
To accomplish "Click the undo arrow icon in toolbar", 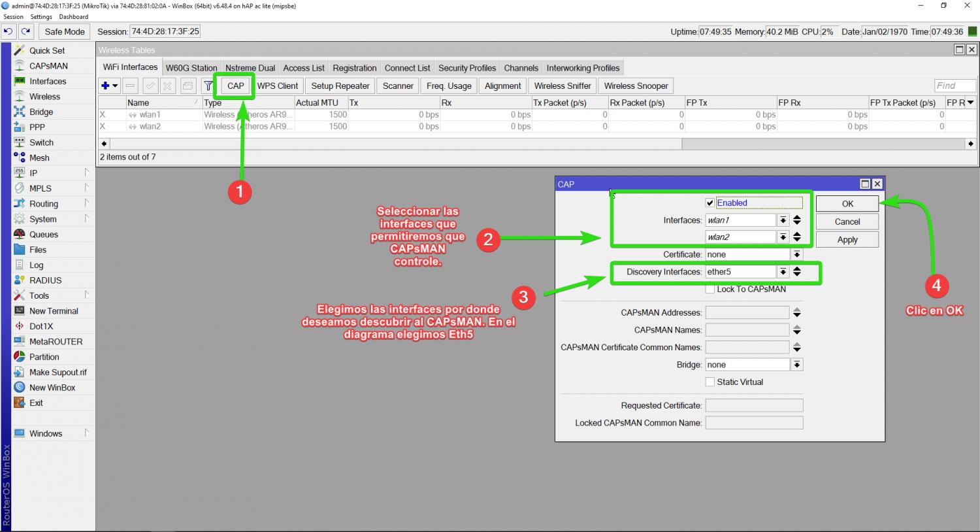I will pos(8,31).
